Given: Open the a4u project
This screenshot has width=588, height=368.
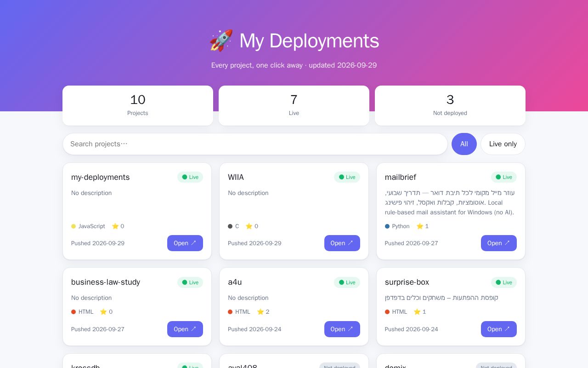Looking at the screenshot, I should tap(342, 329).
